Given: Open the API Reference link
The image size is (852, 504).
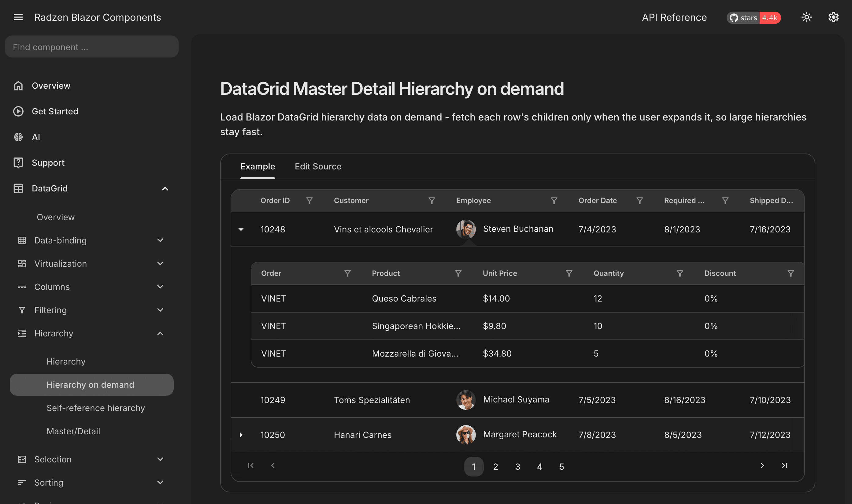Looking at the screenshot, I should [x=674, y=17].
